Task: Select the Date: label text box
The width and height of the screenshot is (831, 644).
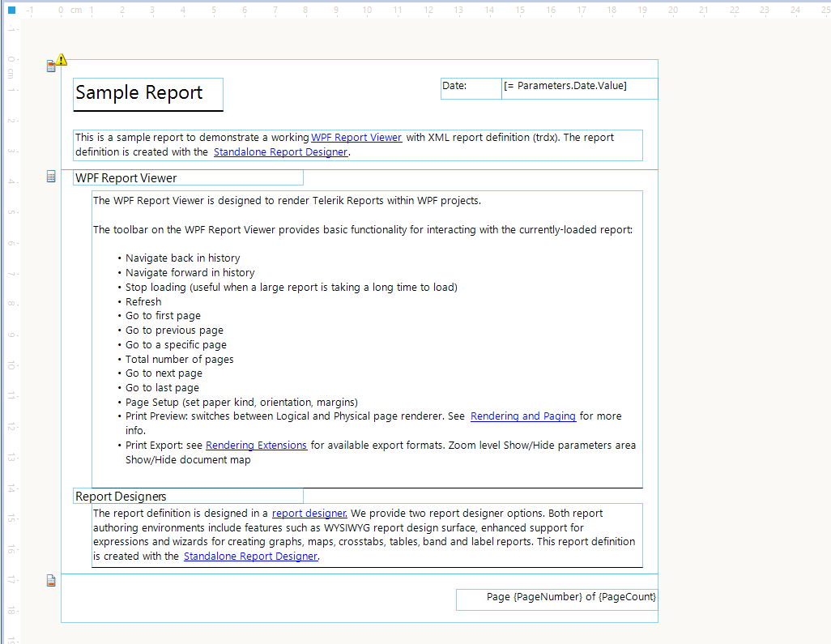Action: (471, 88)
